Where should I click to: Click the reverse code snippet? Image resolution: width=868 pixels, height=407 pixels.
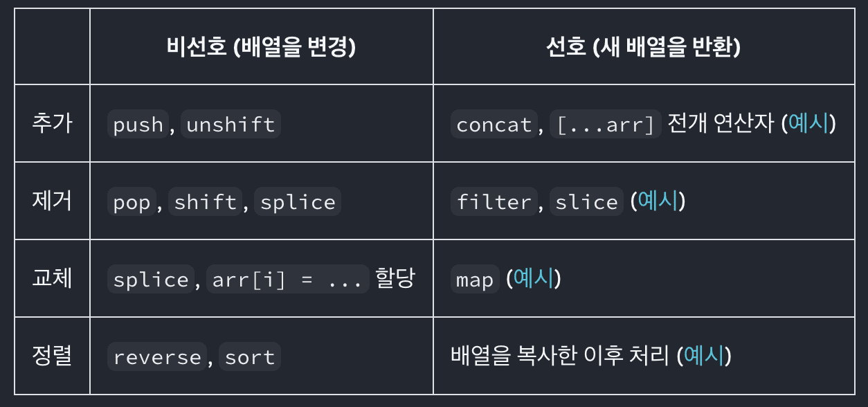point(157,357)
